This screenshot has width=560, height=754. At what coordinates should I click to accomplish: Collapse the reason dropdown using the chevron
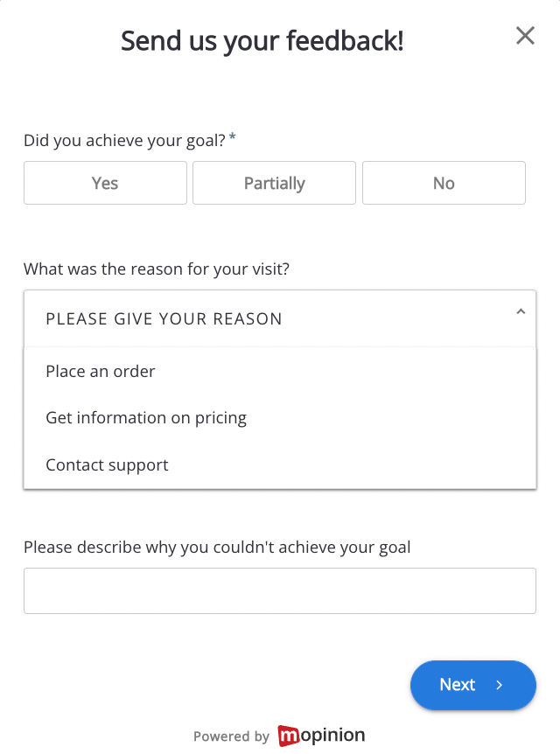tap(521, 312)
